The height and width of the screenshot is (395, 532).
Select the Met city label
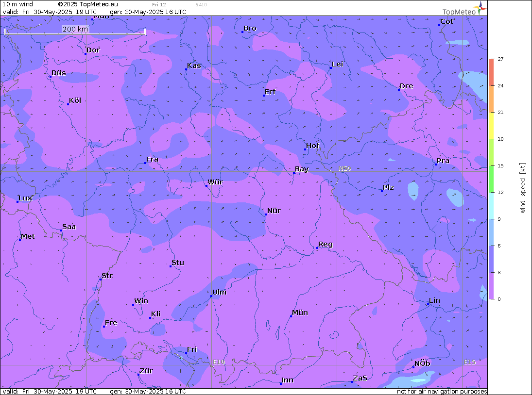click(28, 236)
